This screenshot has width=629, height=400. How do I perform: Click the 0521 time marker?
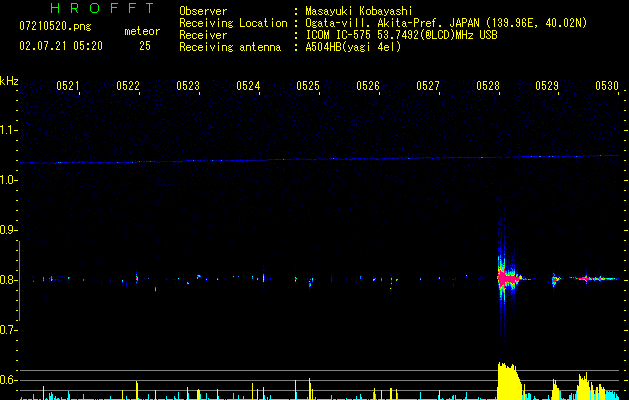click(67, 86)
